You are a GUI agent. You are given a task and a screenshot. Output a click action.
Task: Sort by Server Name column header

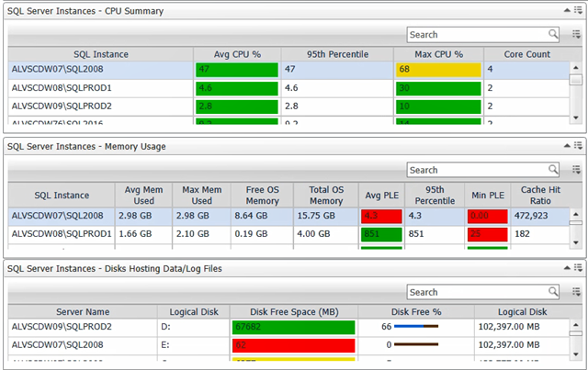tap(83, 312)
